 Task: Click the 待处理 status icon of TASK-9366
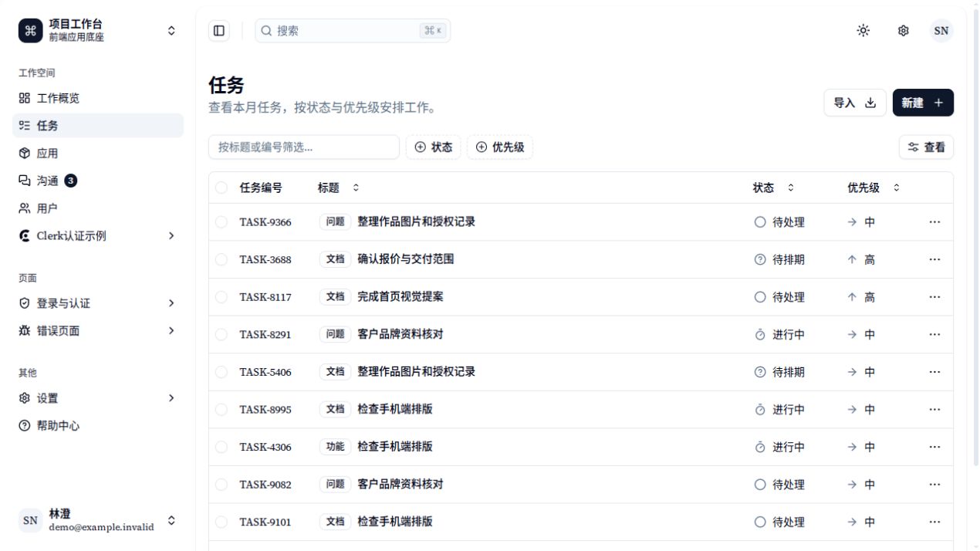click(760, 222)
